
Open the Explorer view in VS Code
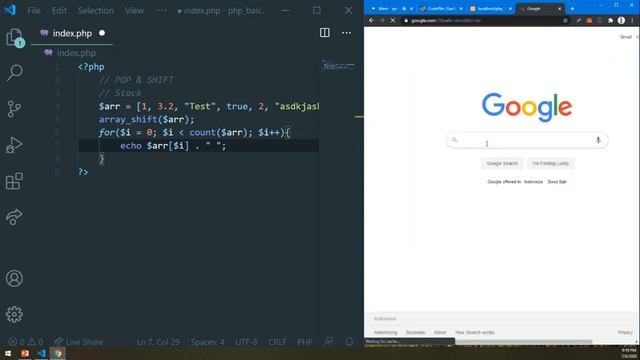15,37
